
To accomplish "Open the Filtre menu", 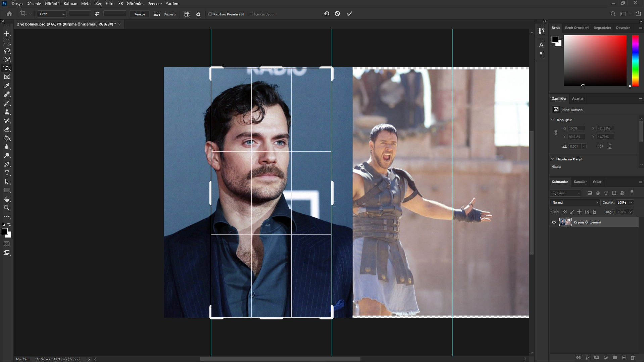I will 110,4.
